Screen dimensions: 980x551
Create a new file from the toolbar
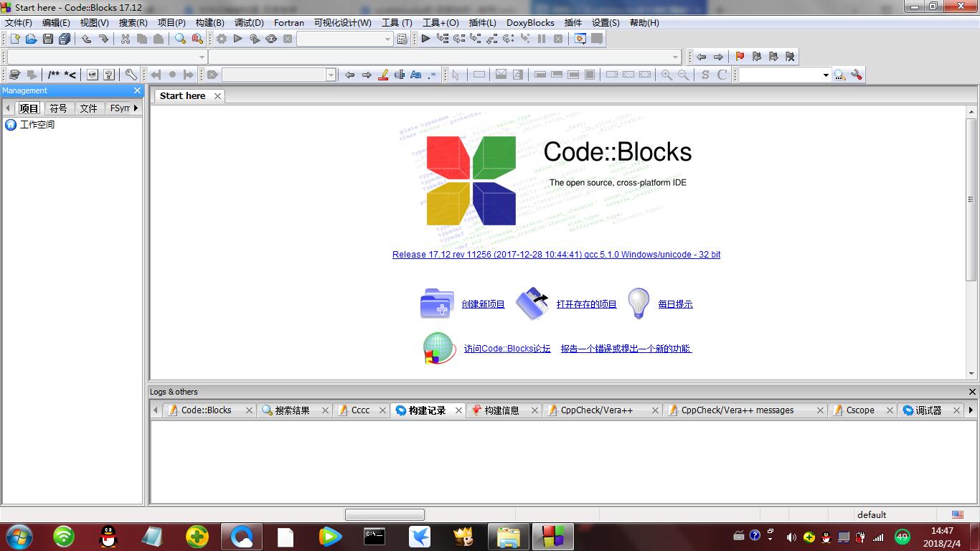coord(14,39)
